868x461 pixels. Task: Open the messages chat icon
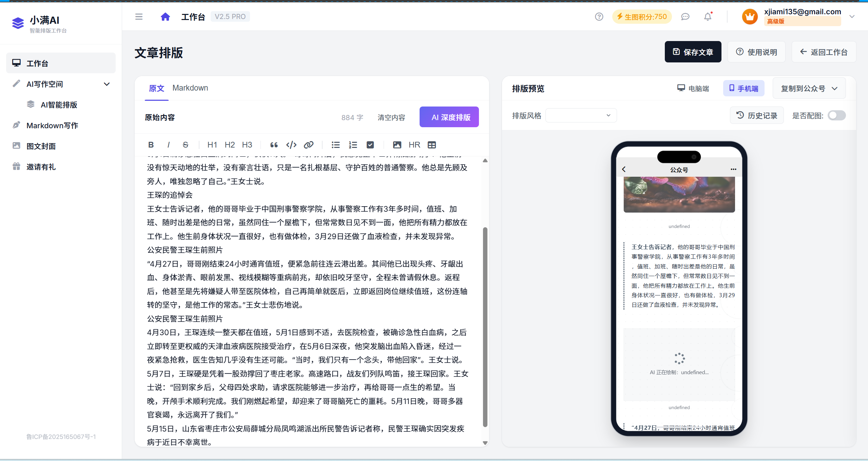685,17
